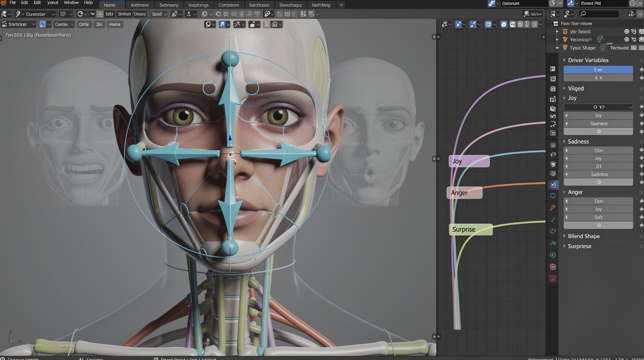Click the Joy node in the graph editor
The image size is (644, 360).
469,161
